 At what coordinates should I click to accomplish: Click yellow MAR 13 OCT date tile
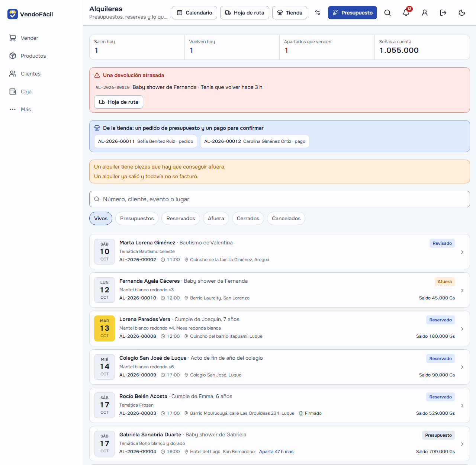point(104,328)
